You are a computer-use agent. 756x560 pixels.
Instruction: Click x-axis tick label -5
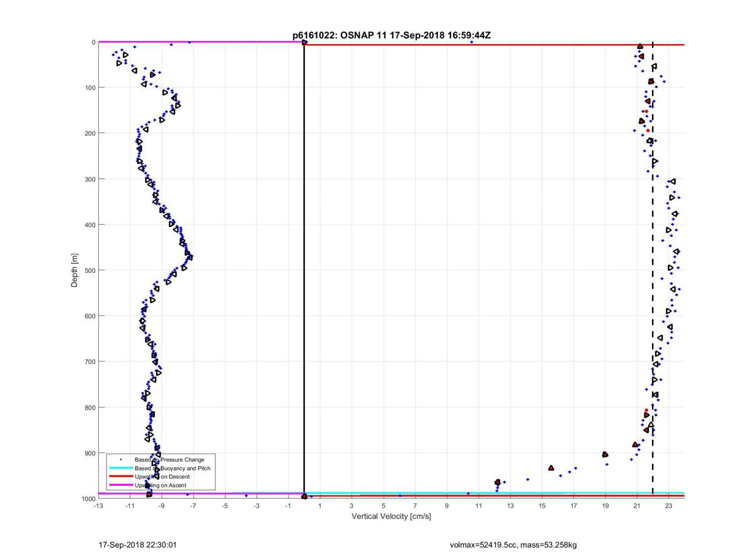225,506
